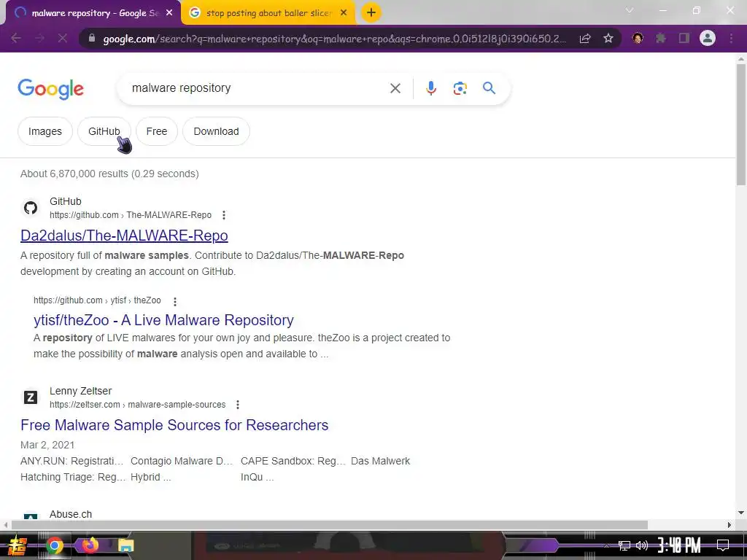This screenshot has width=747, height=560.
Task: Filter results by Free chip
Action: coord(157,131)
